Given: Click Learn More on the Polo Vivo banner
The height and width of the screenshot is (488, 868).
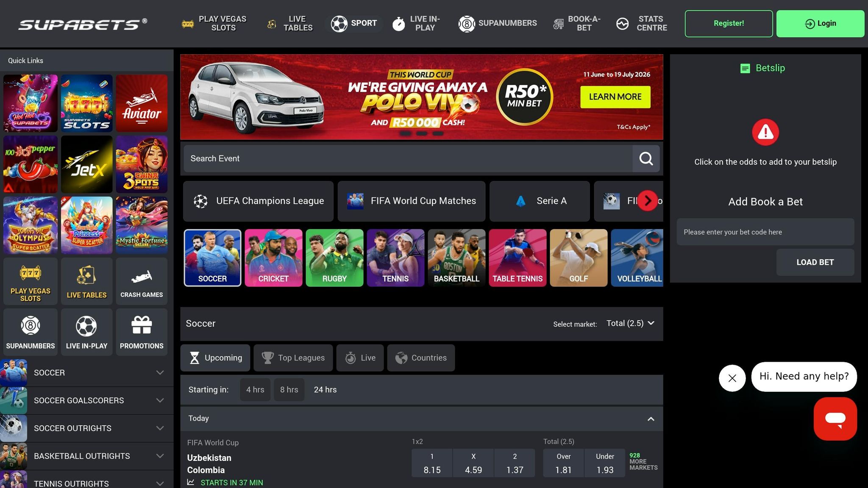Looking at the screenshot, I should click(615, 97).
